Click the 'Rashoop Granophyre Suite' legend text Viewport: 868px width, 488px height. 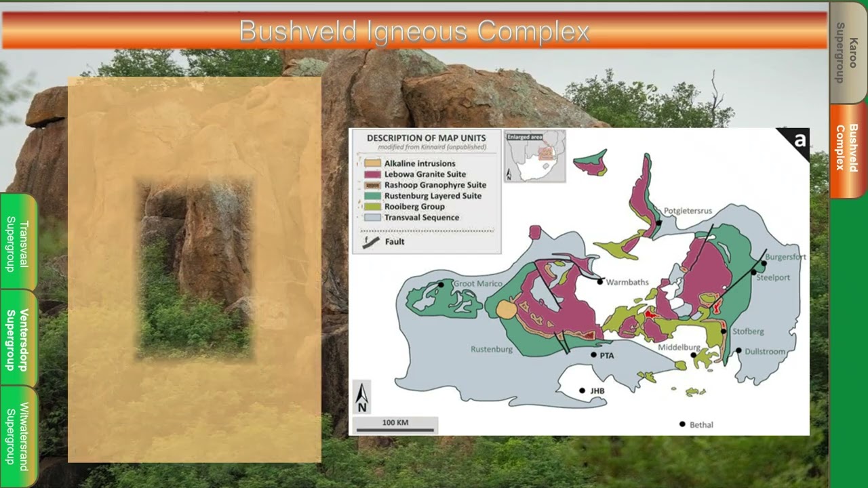coord(435,185)
